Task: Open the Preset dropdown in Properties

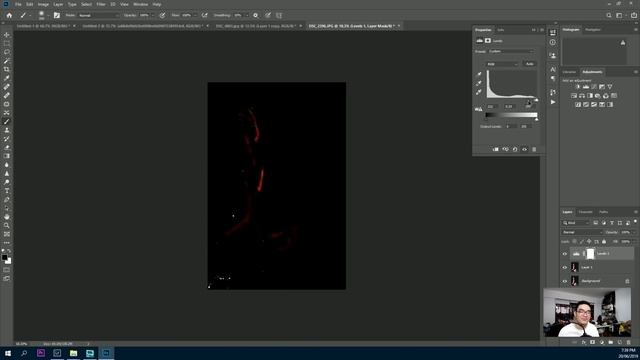Action: tap(511, 51)
